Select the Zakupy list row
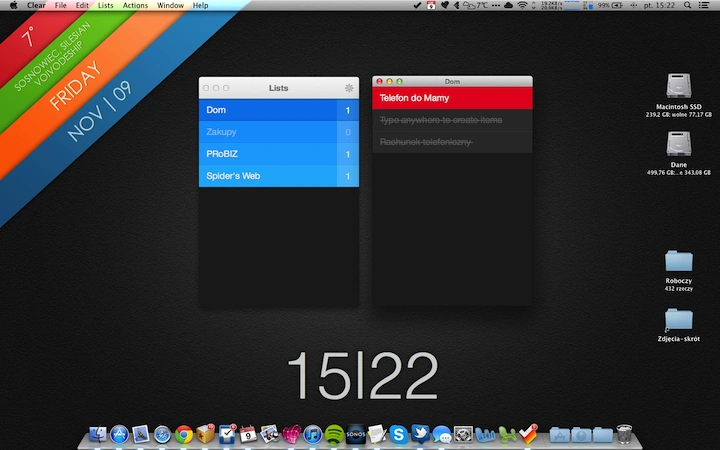 (279, 132)
